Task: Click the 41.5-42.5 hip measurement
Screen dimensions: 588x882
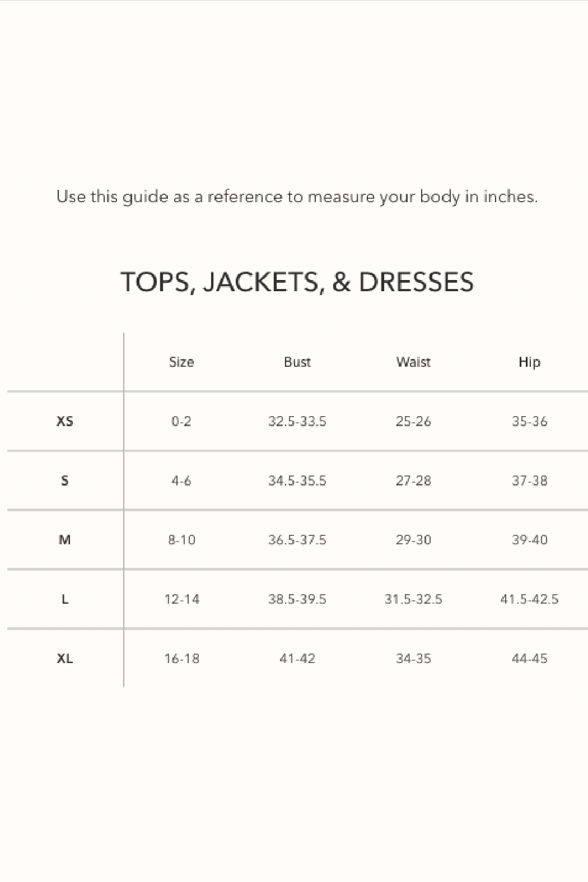Action: pyautogui.click(x=529, y=599)
